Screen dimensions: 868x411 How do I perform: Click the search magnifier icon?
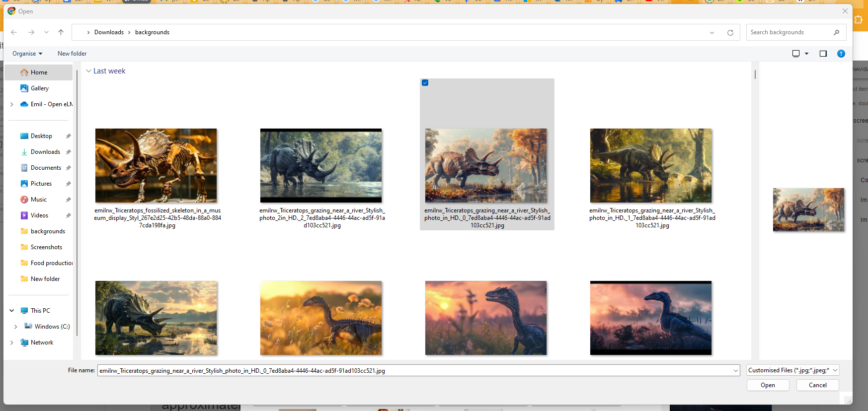[x=836, y=32]
